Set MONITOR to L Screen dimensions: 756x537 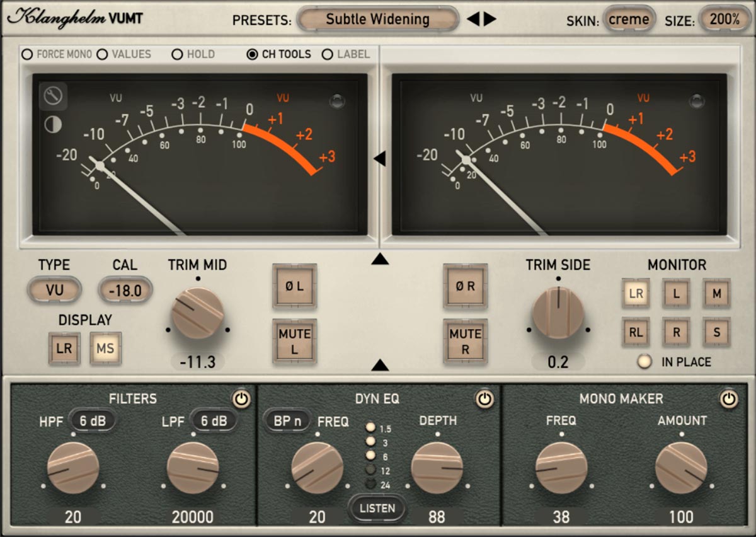[x=676, y=293]
